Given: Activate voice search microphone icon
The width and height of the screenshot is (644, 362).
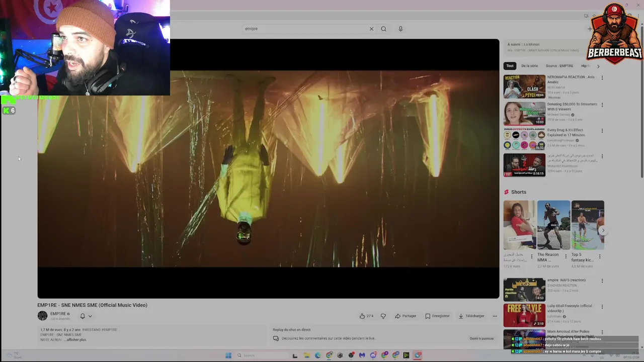Looking at the screenshot, I should [400, 29].
